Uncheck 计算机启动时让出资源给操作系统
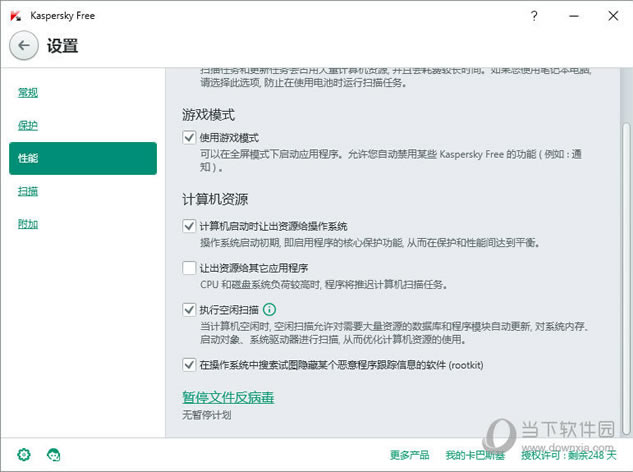 190,226
